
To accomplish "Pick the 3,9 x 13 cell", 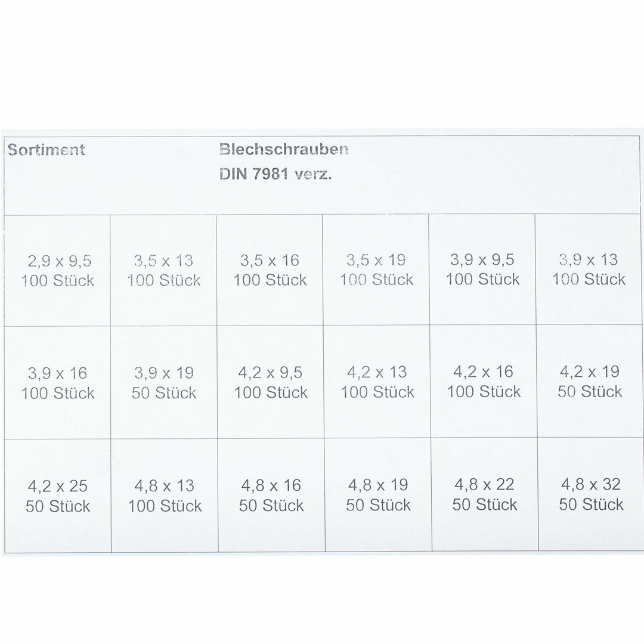I will coord(588,269).
